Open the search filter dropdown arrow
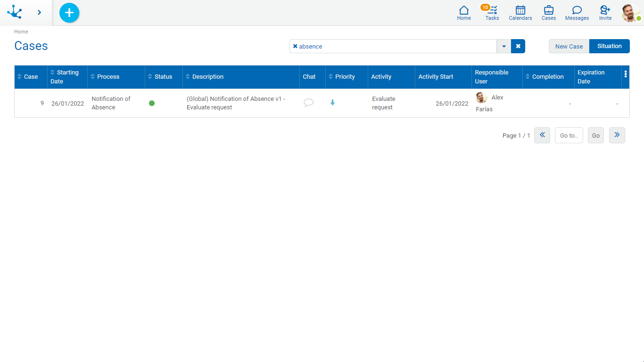 click(504, 46)
